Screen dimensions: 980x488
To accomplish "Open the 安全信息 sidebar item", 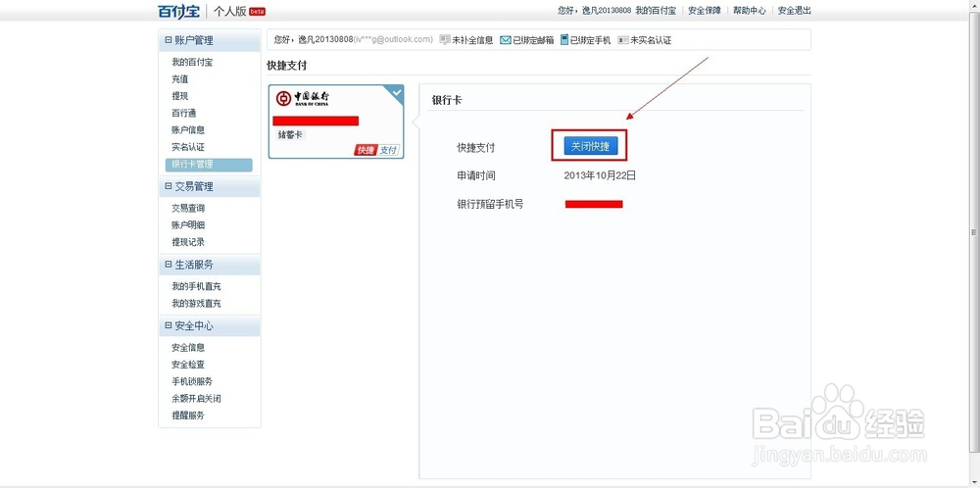I will 188,348.
